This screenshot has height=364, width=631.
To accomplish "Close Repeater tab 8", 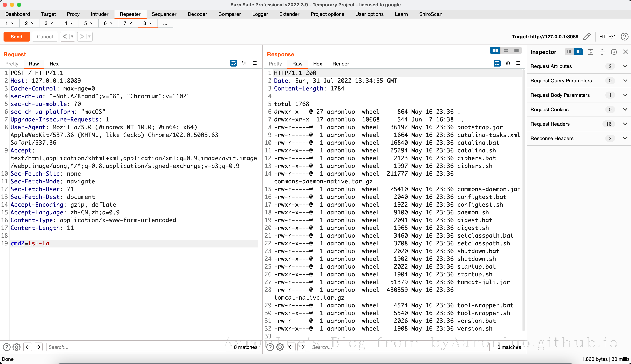I will point(151,23).
